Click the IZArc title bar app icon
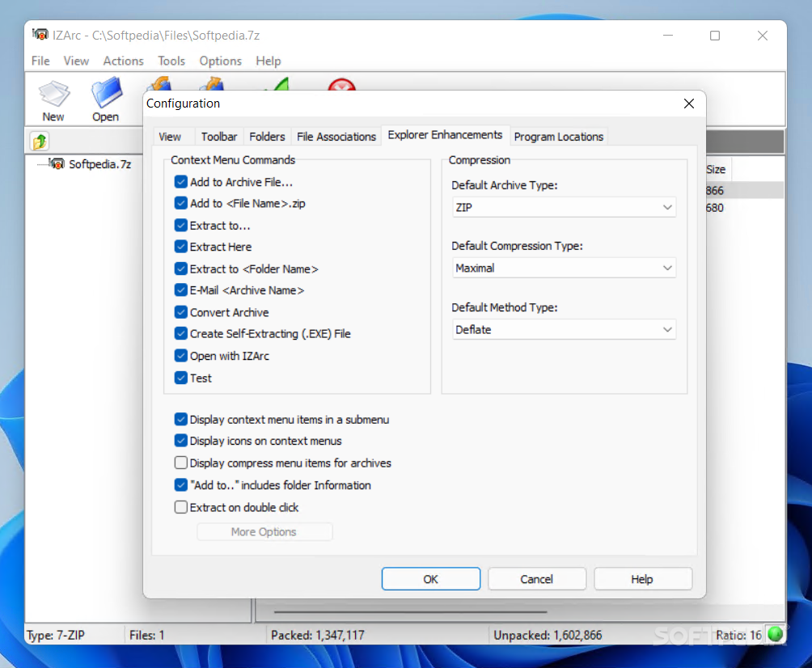This screenshot has width=812, height=668. 40,35
